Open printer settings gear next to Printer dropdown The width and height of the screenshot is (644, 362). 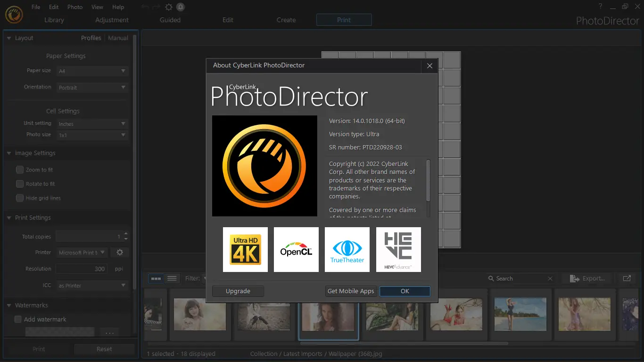click(x=120, y=253)
